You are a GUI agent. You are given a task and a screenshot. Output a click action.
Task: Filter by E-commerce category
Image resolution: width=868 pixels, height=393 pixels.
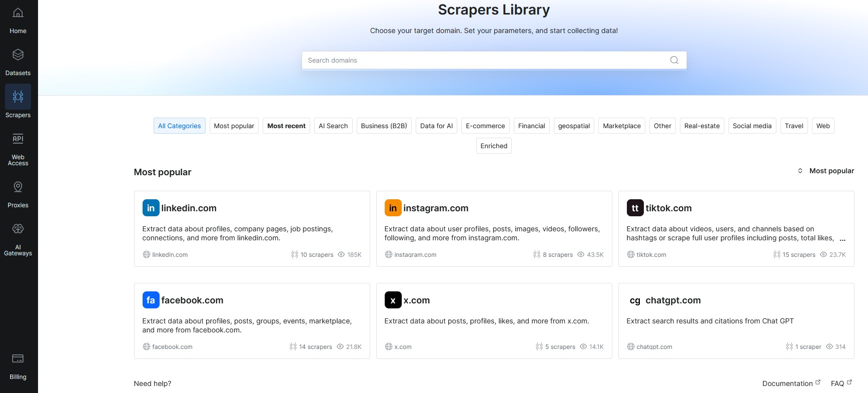click(485, 126)
